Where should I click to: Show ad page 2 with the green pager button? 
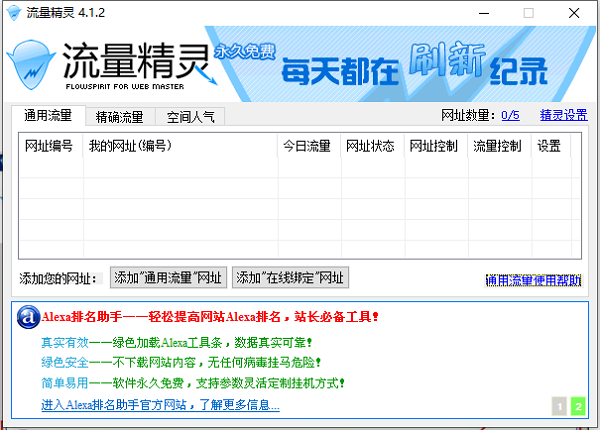coord(578,406)
